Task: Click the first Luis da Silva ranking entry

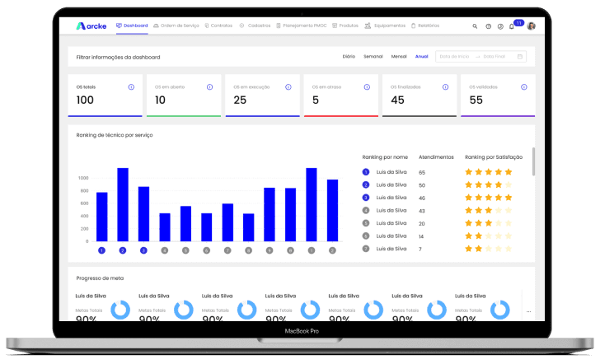Action: [391, 172]
